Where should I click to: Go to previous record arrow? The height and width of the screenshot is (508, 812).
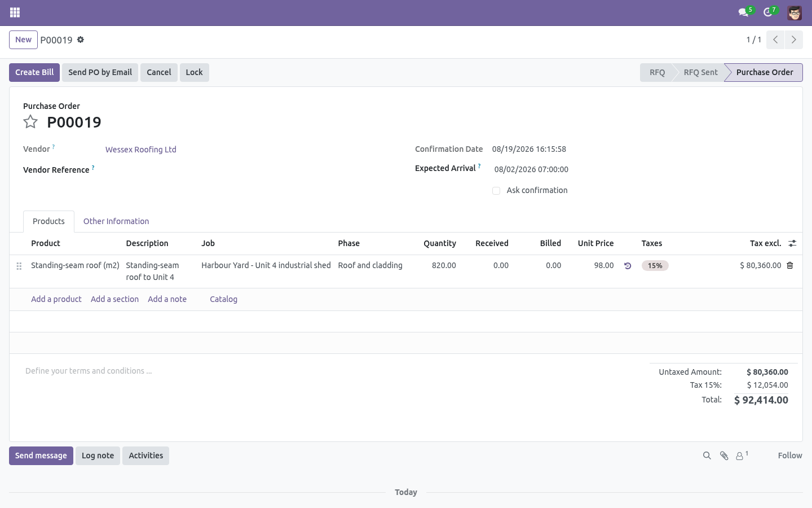coord(775,40)
